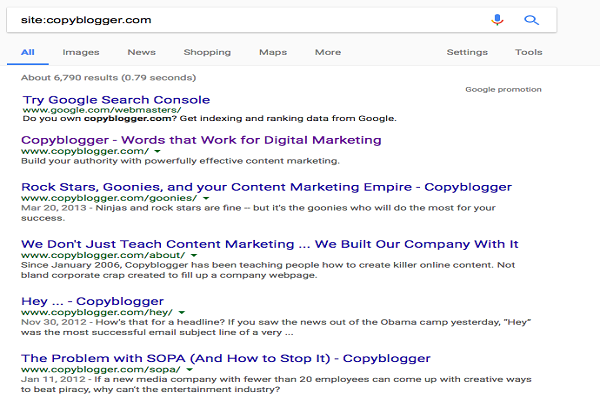Open the search Tools
Viewport: 600px width, 400px height.
tap(528, 52)
